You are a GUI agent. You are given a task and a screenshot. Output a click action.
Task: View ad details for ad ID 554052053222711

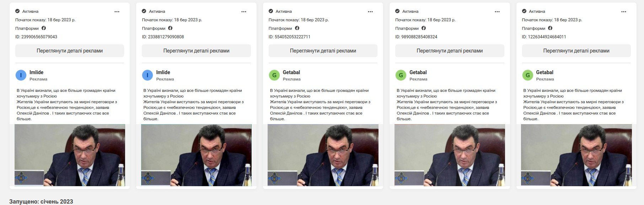coord(323,51)
